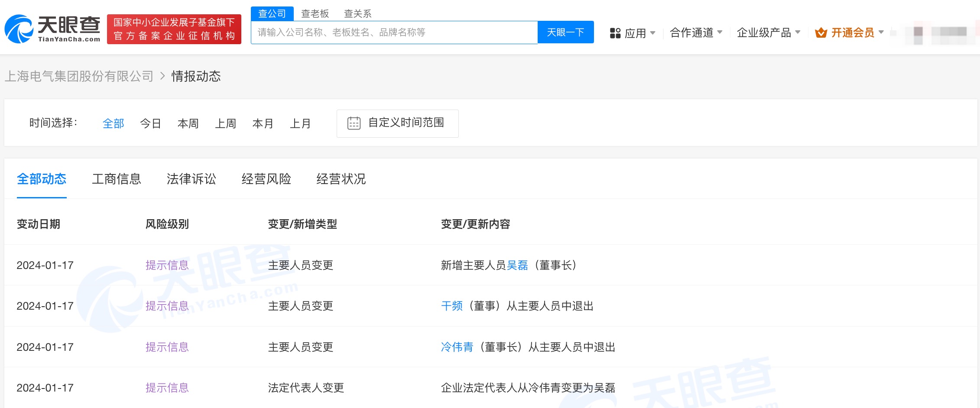The height and width of the screenshot is (408, 980).
Task: Click the date in the 法定代表人变更 row
Action: tap(45, 388)
